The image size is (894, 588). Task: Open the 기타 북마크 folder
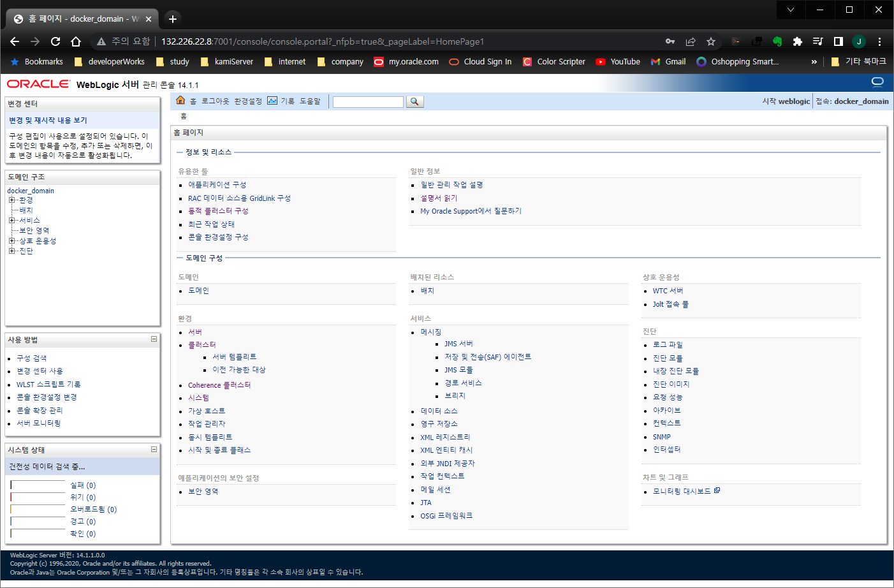(859, 62)
